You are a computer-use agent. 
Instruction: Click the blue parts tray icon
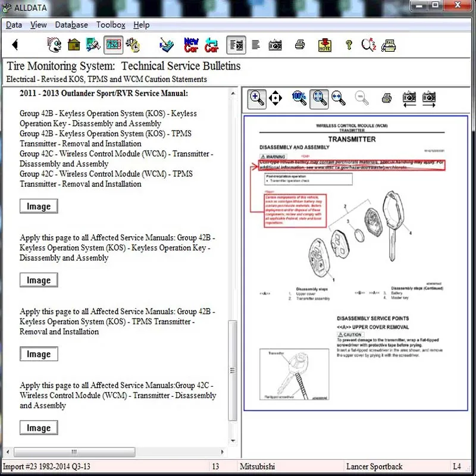(x=166, y=45)
